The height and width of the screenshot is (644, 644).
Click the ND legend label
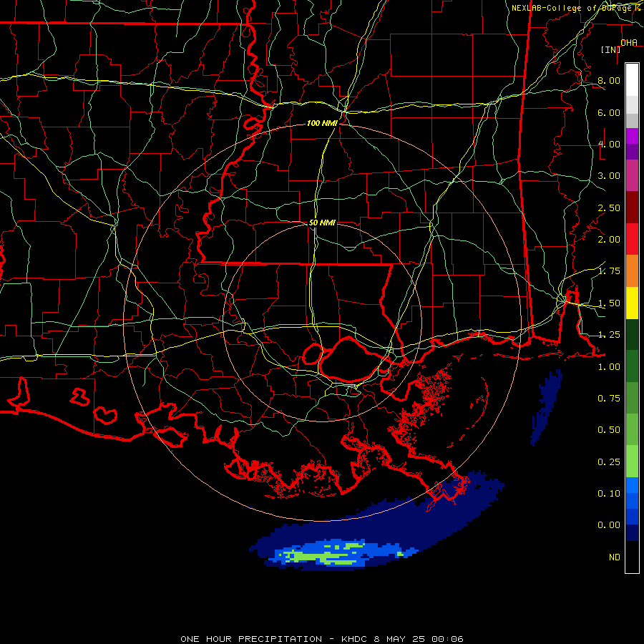[x=615, y=557]
